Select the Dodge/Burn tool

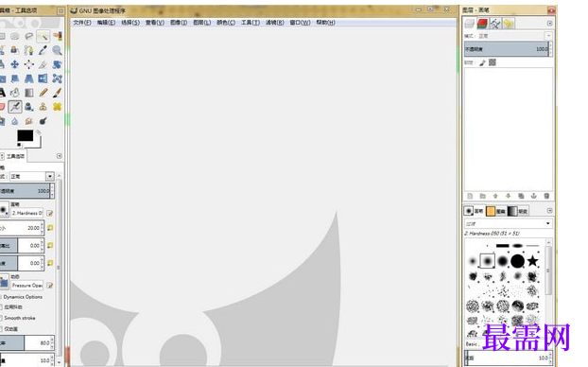click(43, 121)
